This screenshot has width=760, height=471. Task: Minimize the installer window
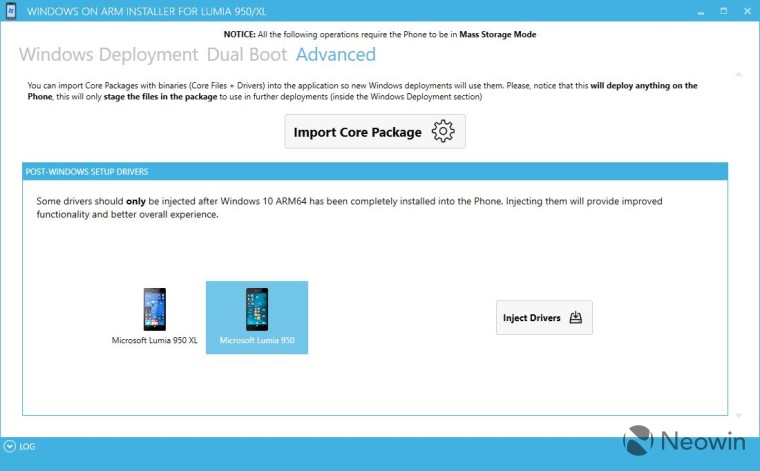click(701, 12)
